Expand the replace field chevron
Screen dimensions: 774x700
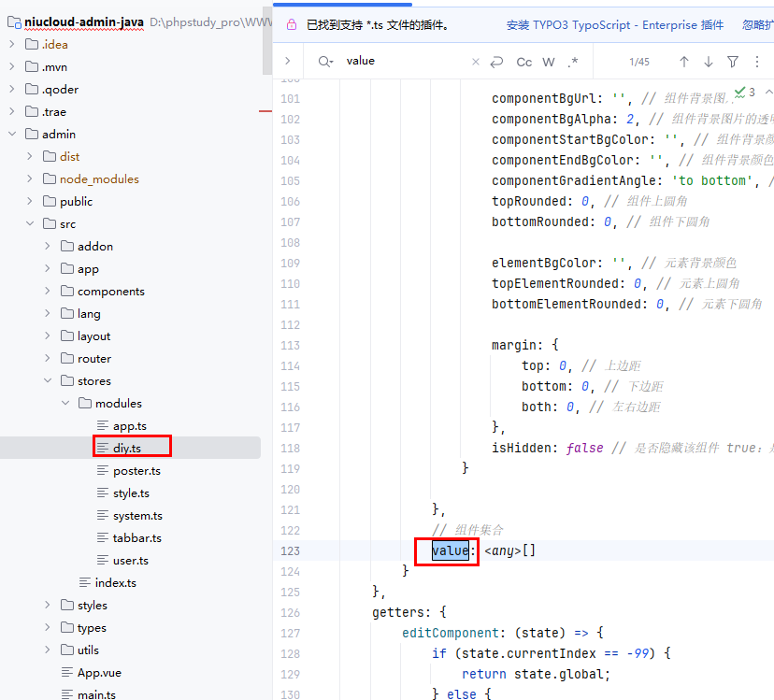[288, 62]
